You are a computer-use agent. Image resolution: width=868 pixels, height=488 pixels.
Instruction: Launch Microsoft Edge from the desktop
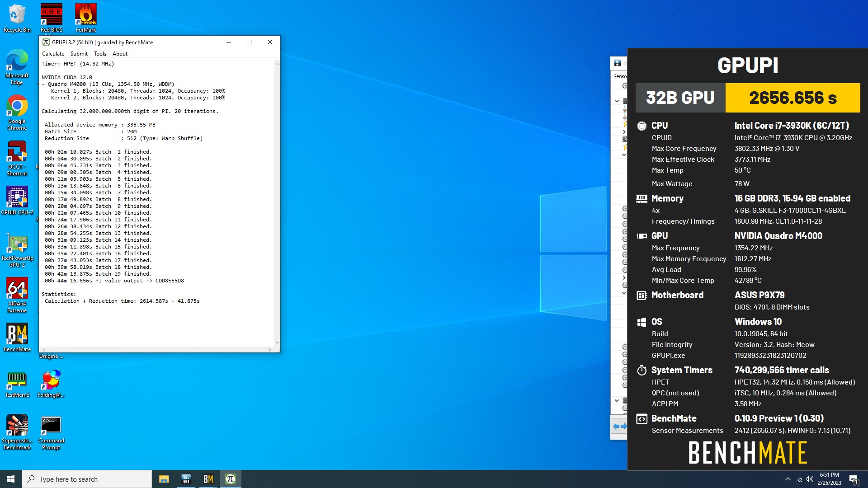click(17, 67)
